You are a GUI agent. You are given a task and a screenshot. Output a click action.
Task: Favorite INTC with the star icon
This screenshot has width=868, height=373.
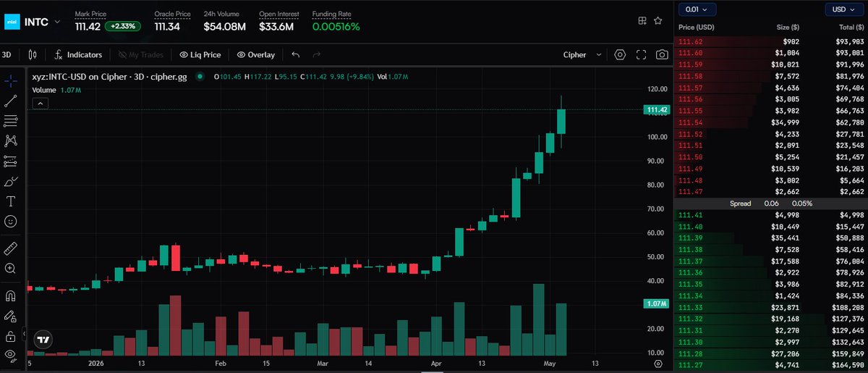658,22
